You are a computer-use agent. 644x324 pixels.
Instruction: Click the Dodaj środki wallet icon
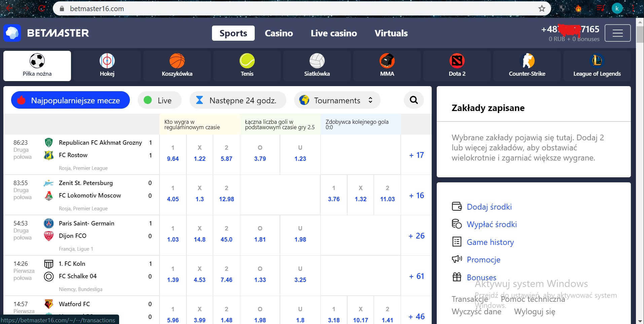click(457, 206)
